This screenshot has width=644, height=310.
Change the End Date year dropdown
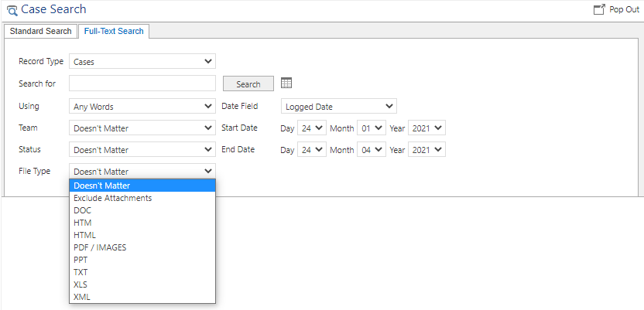pyautogui.click(x=426, y=150)
